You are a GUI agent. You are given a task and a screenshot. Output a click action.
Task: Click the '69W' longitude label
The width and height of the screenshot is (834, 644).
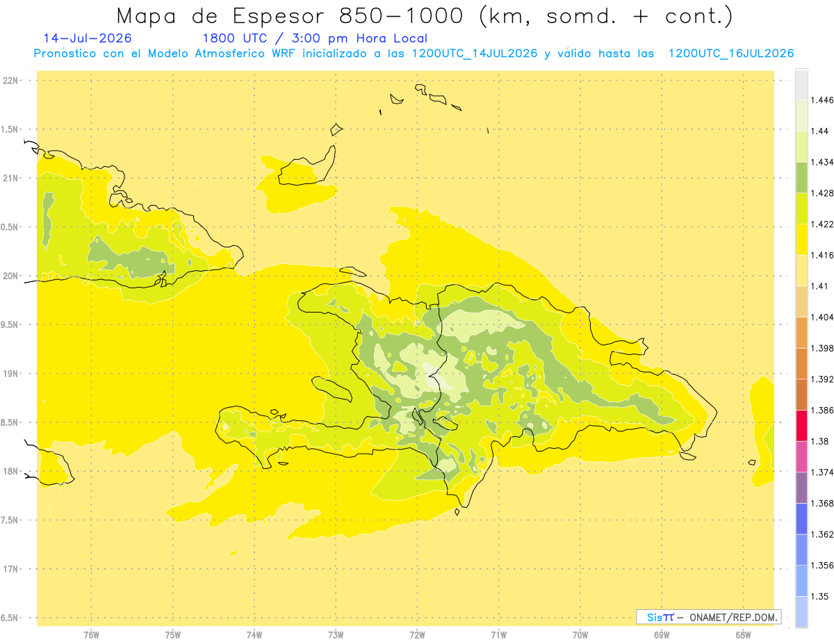[662, 635]
